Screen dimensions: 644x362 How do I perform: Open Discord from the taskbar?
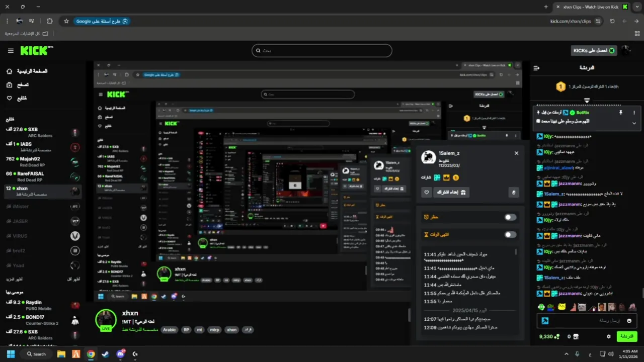(x=120, y=354)
